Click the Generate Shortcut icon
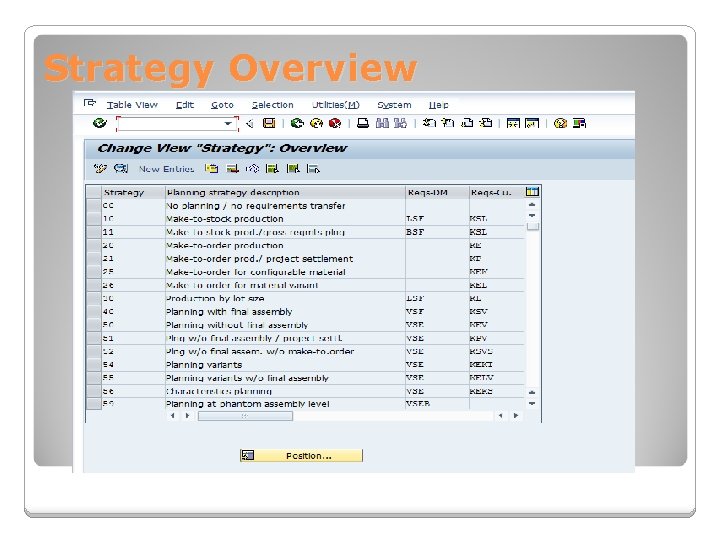720x540 pixels. pos(532,123)
